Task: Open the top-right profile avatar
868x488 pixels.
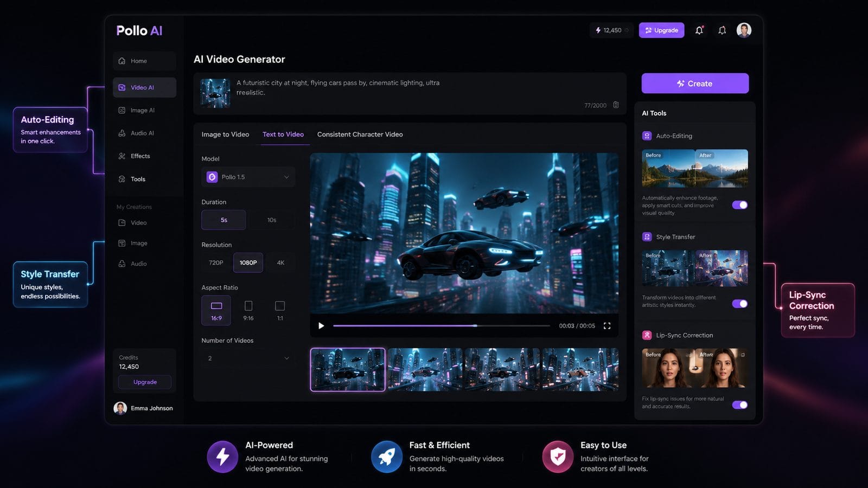Action: click(x=744, y=30)
